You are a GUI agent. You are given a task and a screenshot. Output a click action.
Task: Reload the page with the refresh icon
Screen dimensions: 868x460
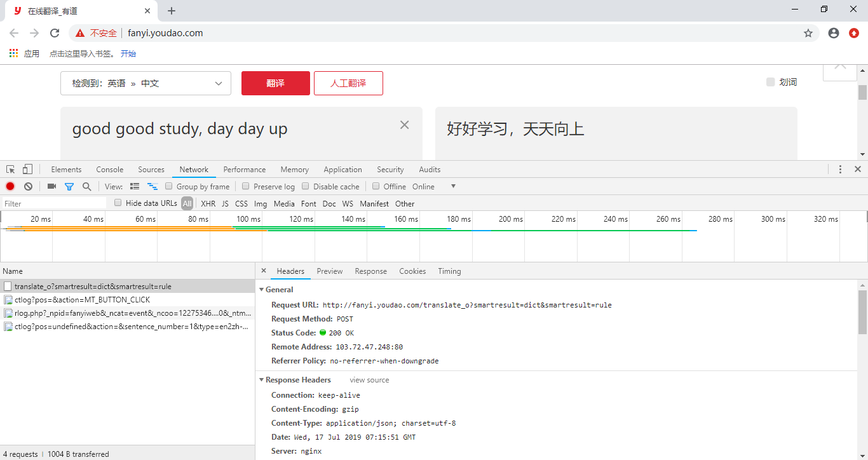(x=55, y=33)
